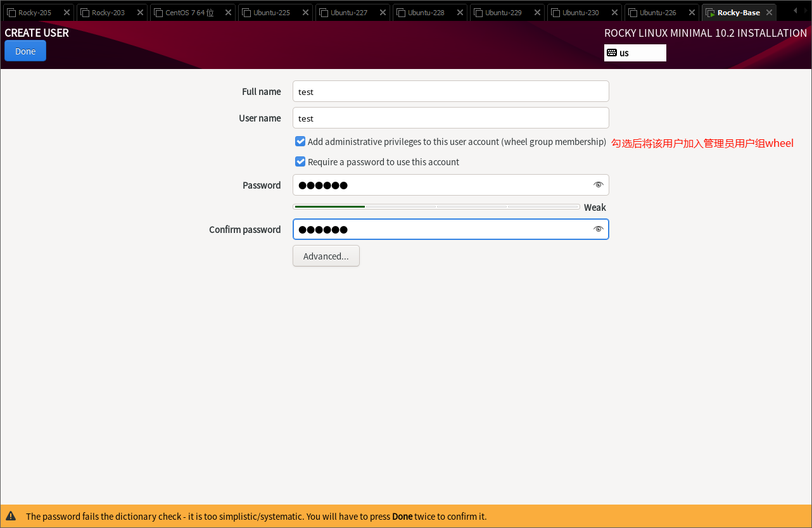Focus the User name input field
812x528 pixels.
click(451, 118)
